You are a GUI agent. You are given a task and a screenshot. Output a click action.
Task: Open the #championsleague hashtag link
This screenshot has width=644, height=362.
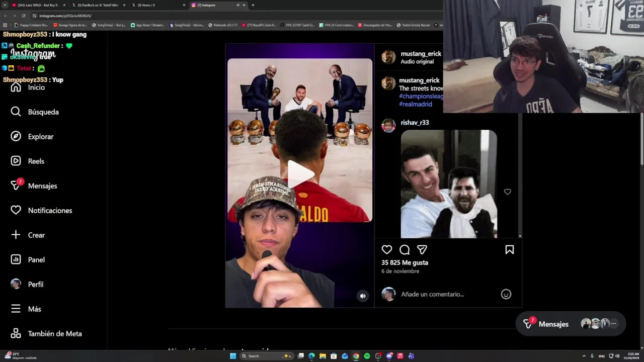click(x=421, y=96)
